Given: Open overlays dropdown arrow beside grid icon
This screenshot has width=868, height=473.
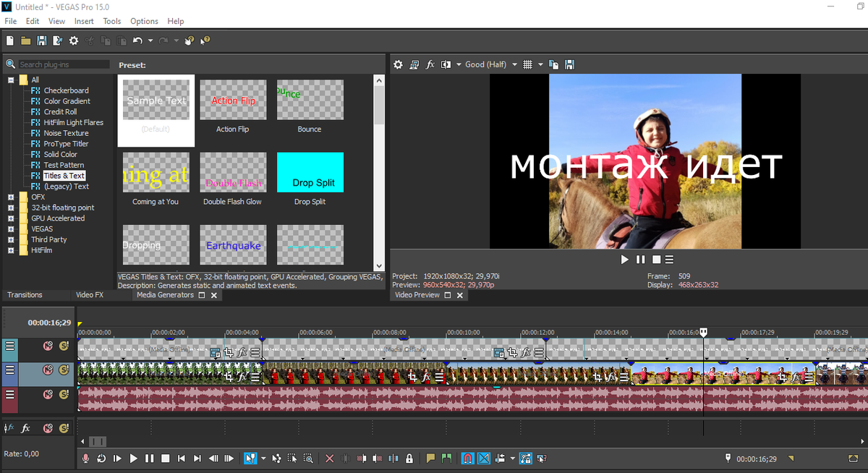Looking at the screenshot, I should click(x=540, y=64).
